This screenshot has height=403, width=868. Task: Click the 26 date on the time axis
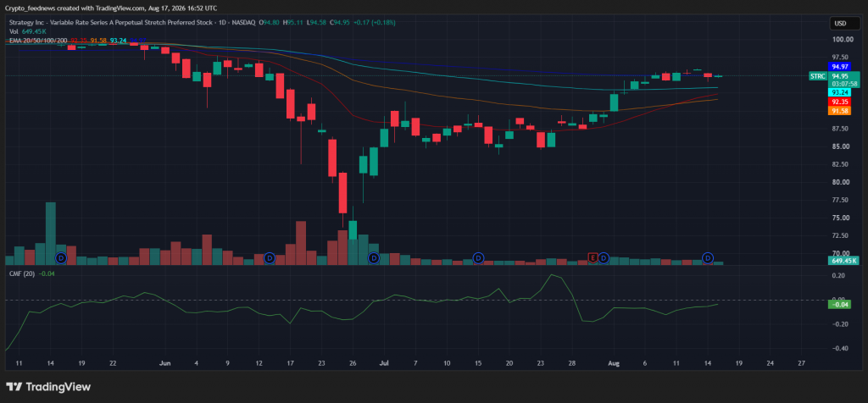tap(353, 364)
